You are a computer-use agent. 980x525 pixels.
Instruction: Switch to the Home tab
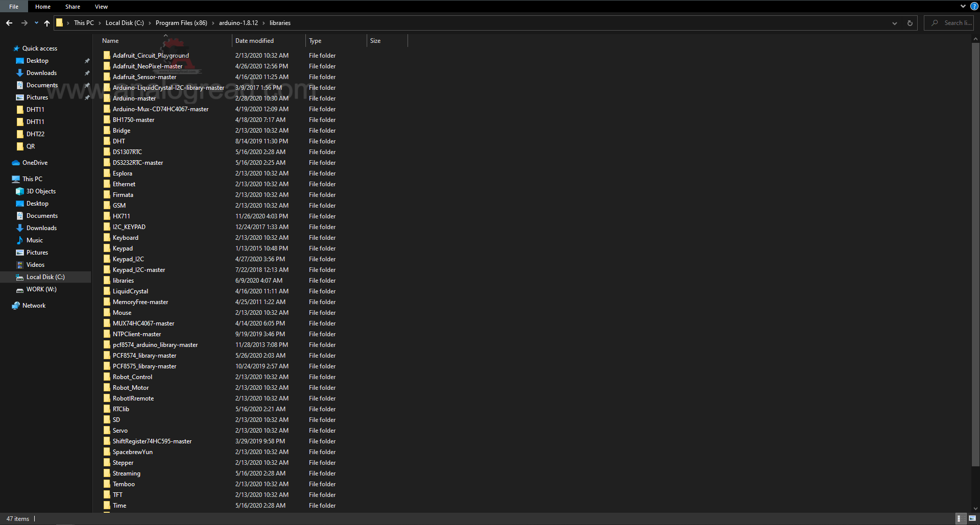(43, 7)
